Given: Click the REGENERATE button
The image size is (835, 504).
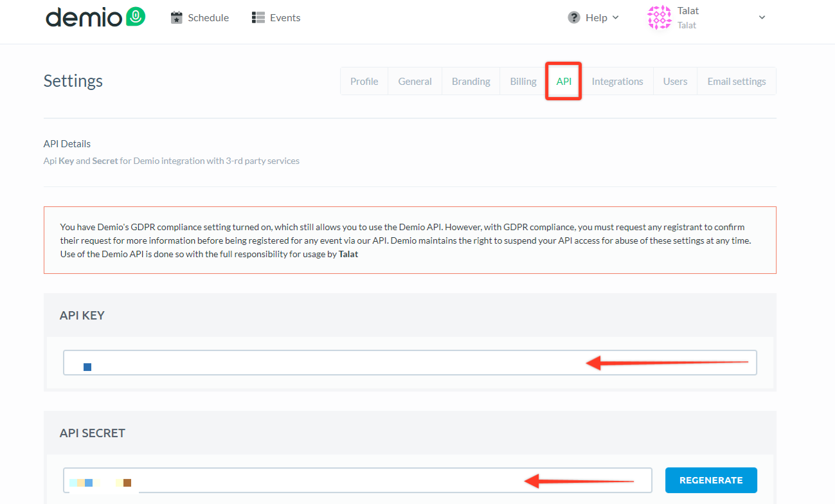Looking at the screenshot, I should coord(711,480).
